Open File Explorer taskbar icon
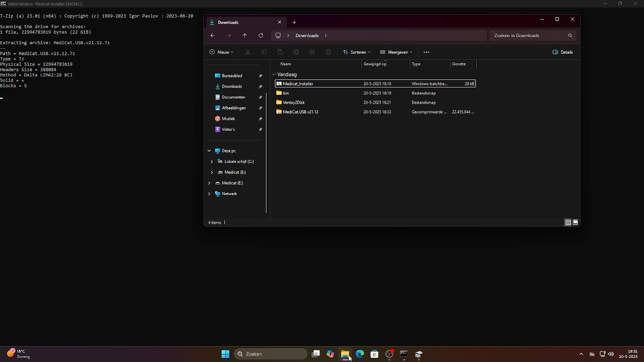 click(x=345, y=354)
